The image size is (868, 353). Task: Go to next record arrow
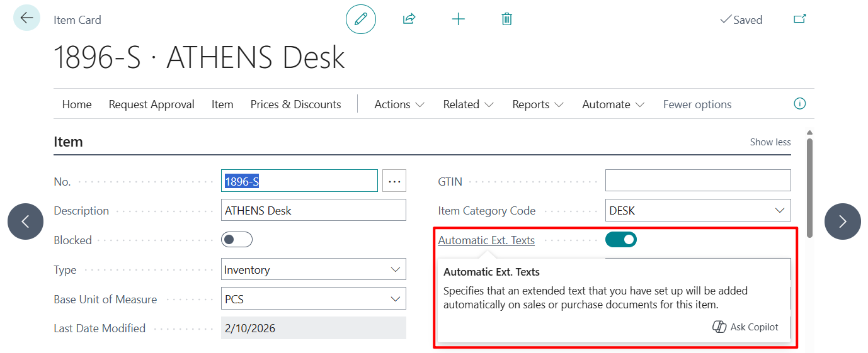842,221
